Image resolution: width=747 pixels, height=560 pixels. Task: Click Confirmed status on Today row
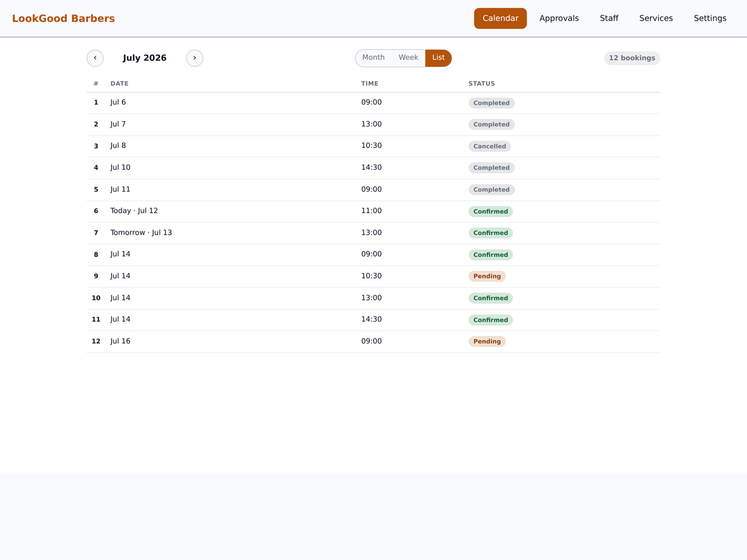point(491,212)
